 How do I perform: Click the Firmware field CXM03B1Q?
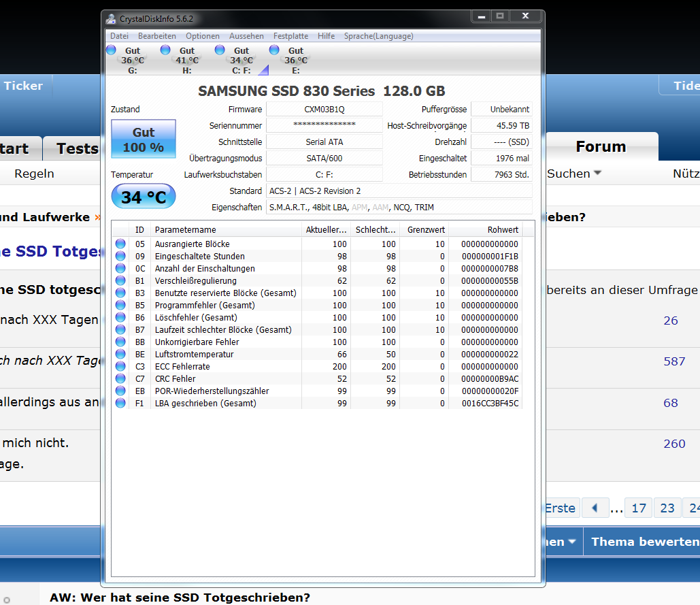(x=324, y=110)
